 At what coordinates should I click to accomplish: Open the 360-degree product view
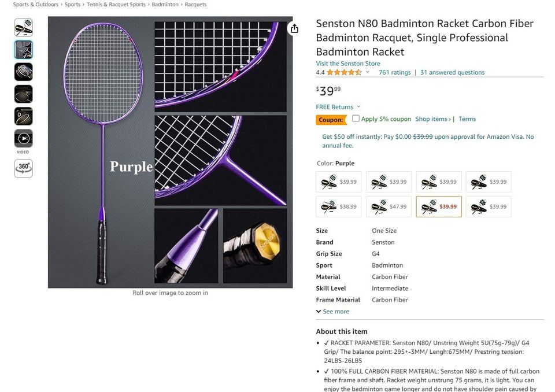[23, 168]
